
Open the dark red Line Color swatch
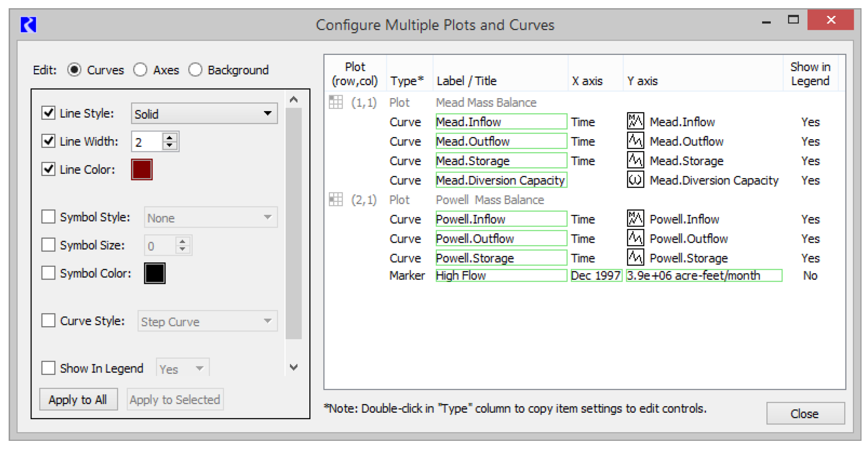(x=142, y=169)
